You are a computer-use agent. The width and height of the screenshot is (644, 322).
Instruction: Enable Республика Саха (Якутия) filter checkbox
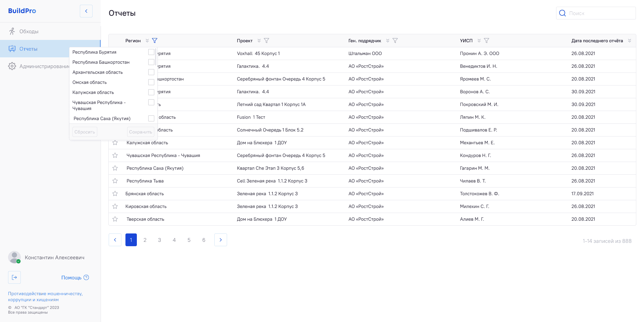click(151, 119)
